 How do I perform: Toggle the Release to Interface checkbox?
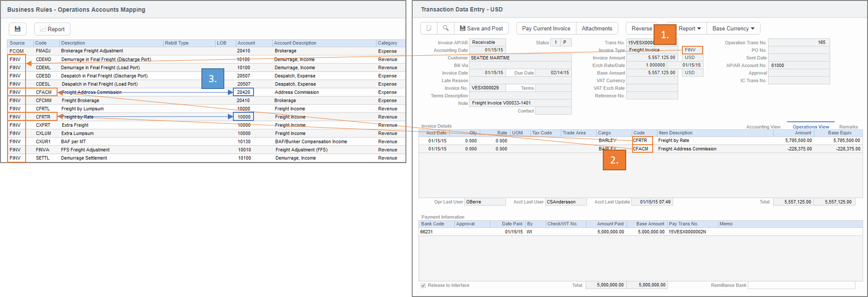pyautogui.click(x=423, y=285)
